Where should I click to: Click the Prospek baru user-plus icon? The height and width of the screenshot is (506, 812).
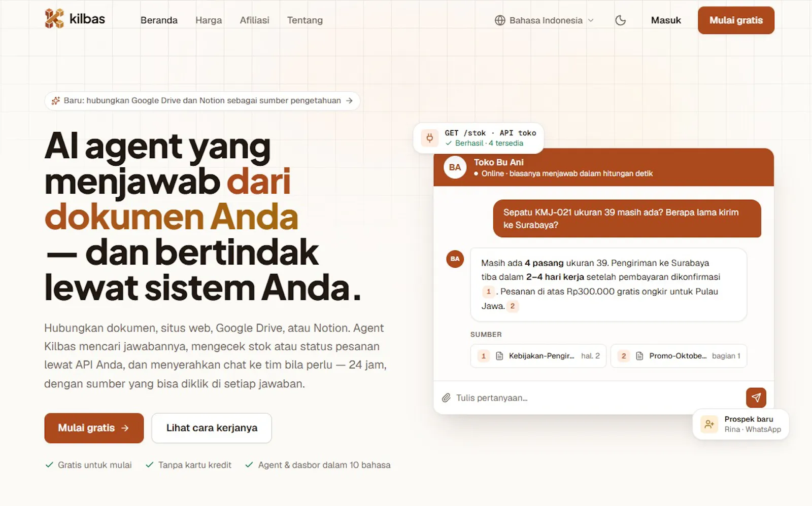coord(709,424)
